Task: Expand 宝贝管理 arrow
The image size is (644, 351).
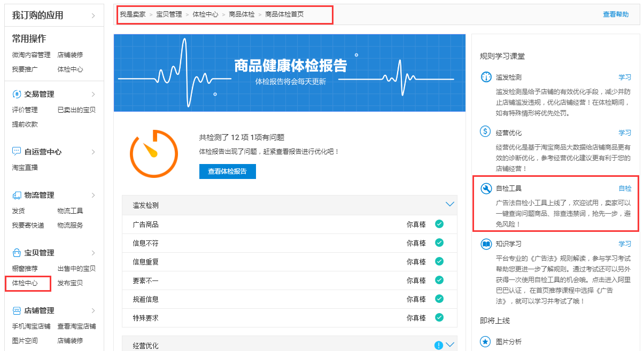Action: pos(93,253)
